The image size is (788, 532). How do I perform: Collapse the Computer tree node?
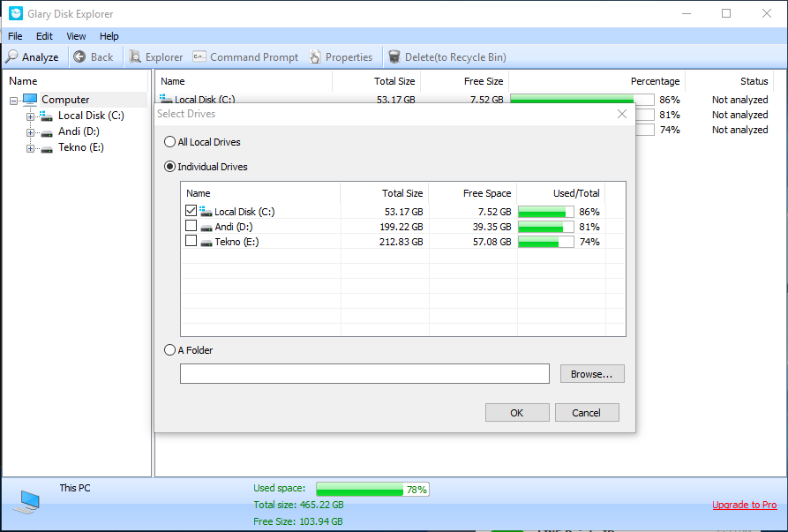(x=13, y=101)
